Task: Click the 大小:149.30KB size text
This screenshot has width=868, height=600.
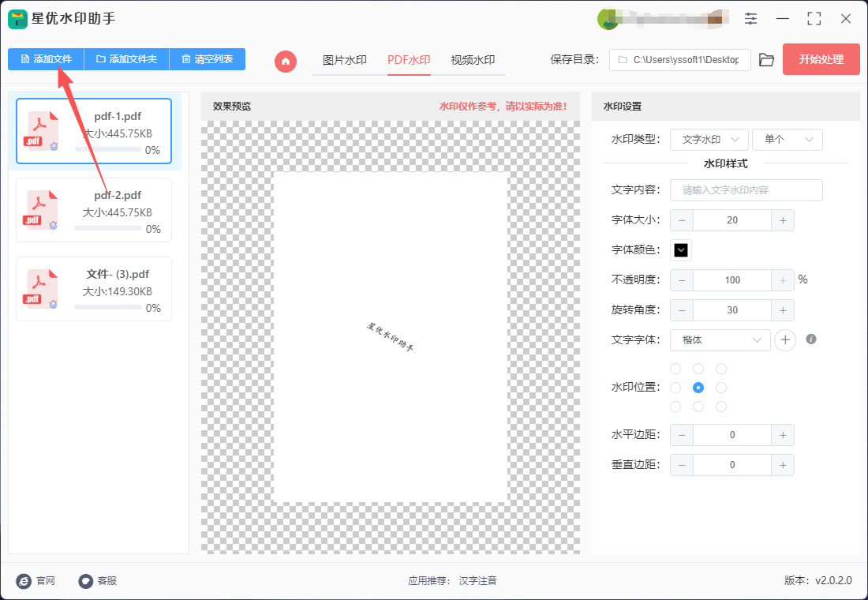Action: point(118,291)
